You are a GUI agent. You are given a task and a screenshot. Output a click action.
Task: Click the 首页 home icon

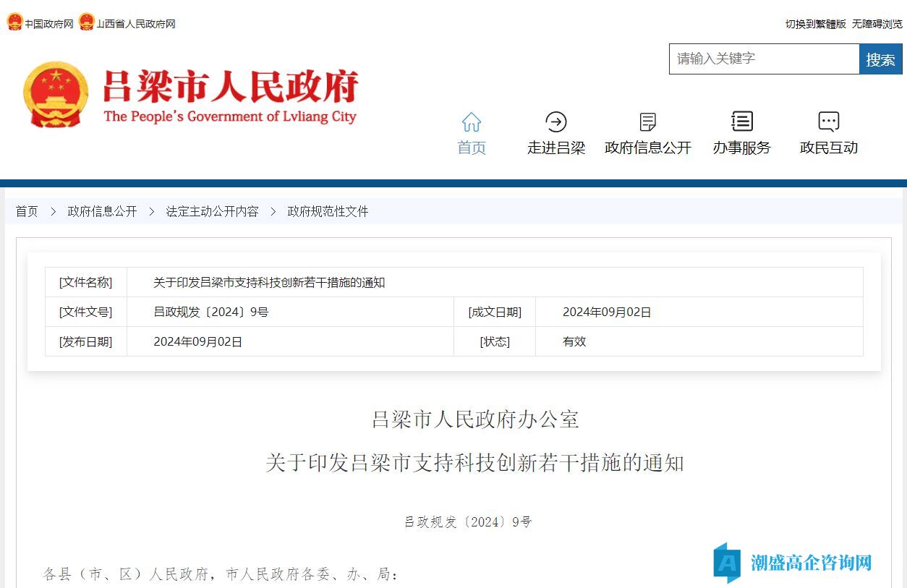click(x=471, y=122)
